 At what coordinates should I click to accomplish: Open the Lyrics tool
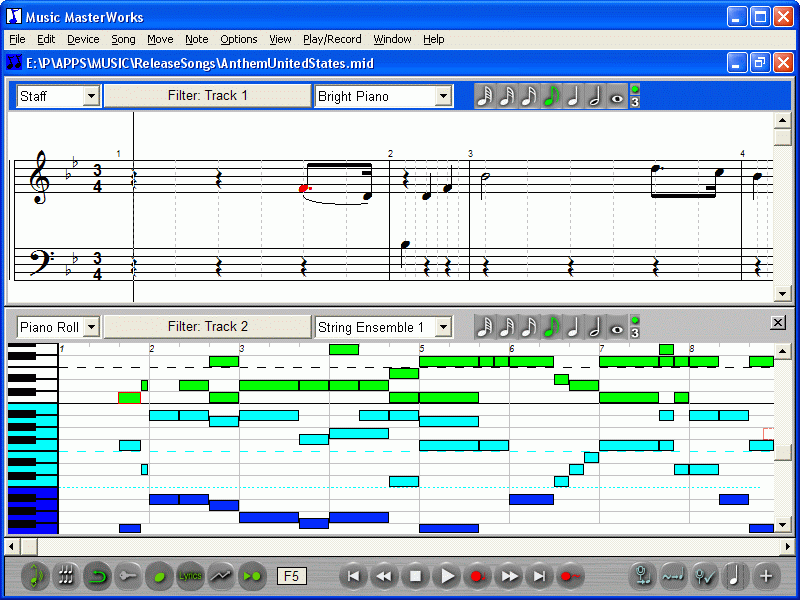coord(190,577)
